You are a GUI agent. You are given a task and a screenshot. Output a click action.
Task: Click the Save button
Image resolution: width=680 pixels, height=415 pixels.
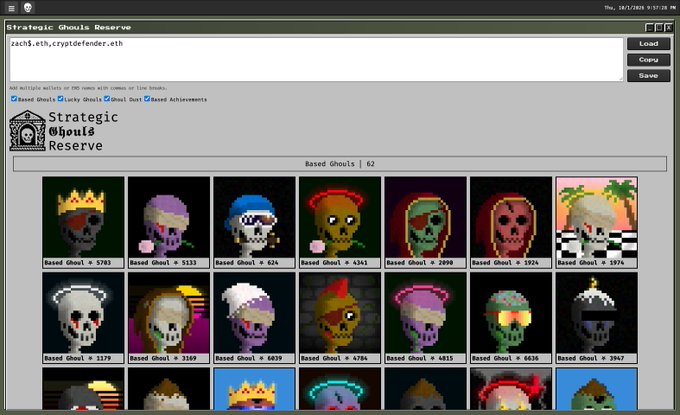pyautogui.click(x=648, y=76)
